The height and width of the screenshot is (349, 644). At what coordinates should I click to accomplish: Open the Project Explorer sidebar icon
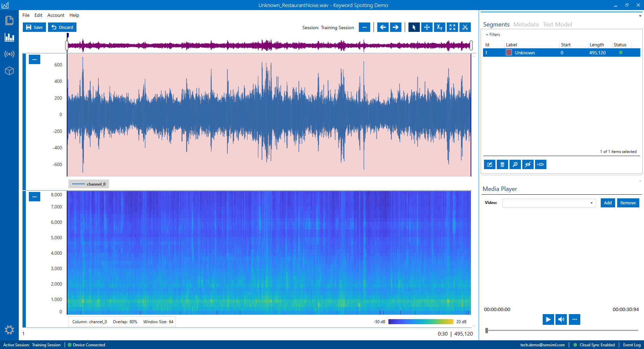[x=9, y=21]
